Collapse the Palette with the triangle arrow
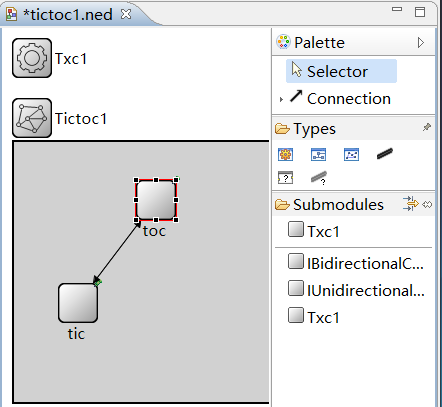This screenshot has width=442, height=407. tap(421, 43)
